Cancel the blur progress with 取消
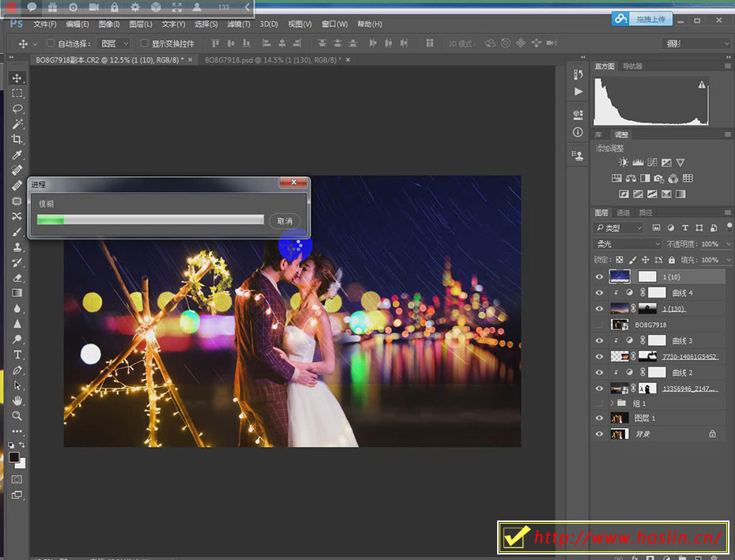Screen dimensions: 735x560 click(285, 221)
